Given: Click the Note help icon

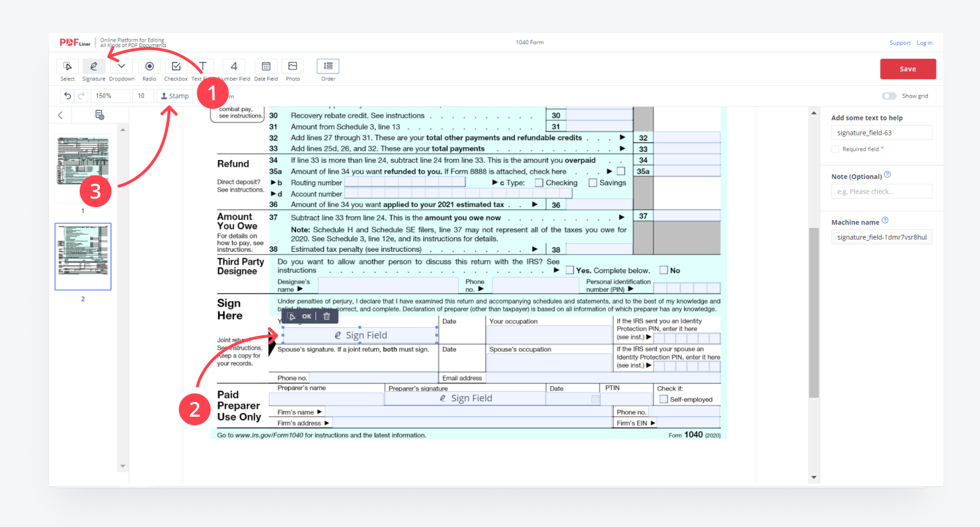Looking at the screenshot, I should tap(888, 175).
